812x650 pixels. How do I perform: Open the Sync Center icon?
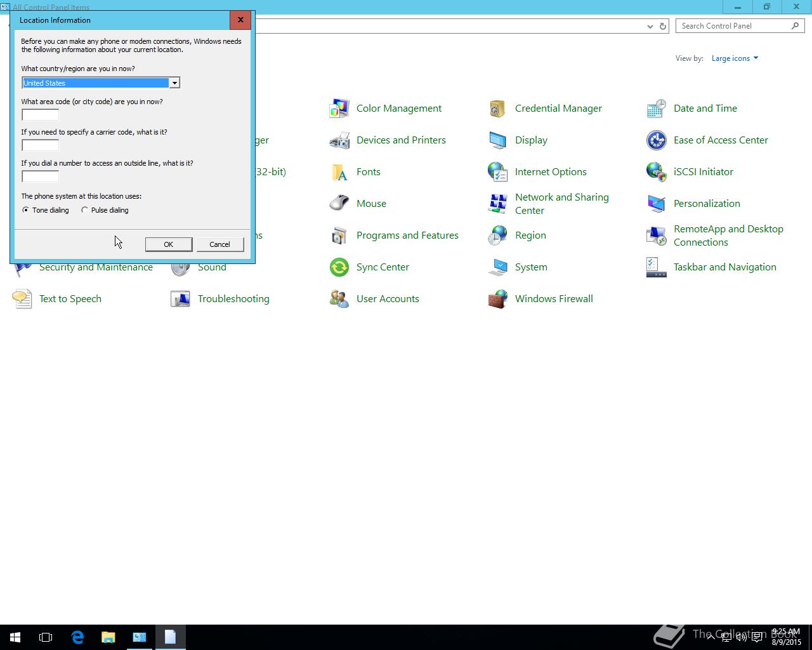(x=339, y=267)
